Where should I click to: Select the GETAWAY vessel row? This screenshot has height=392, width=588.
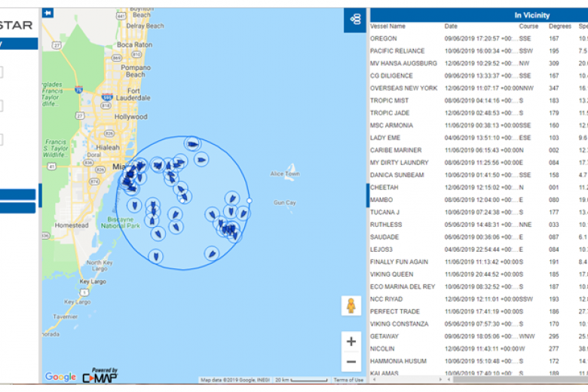[385, 337]
